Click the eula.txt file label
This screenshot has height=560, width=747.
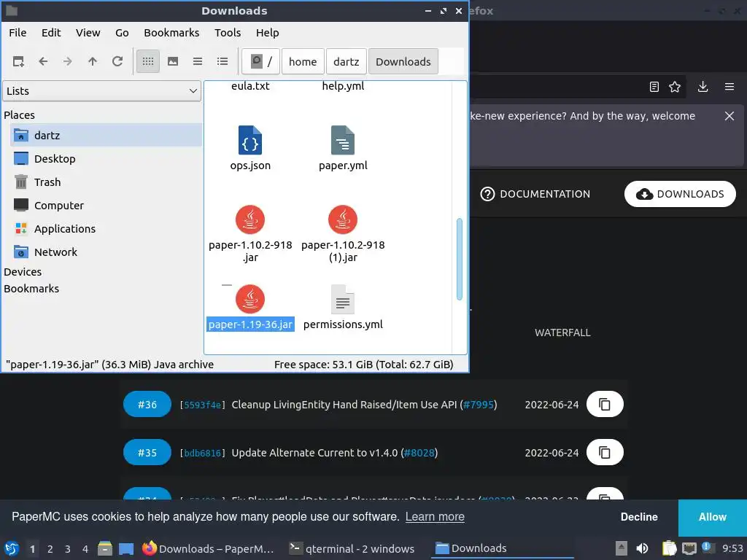click(250, 86)
